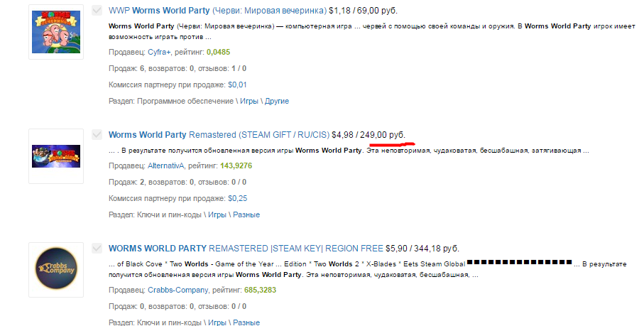The image size is (644, 326).
Task: Visit seller Crabbs-Company profile
Action: (178, 290)
